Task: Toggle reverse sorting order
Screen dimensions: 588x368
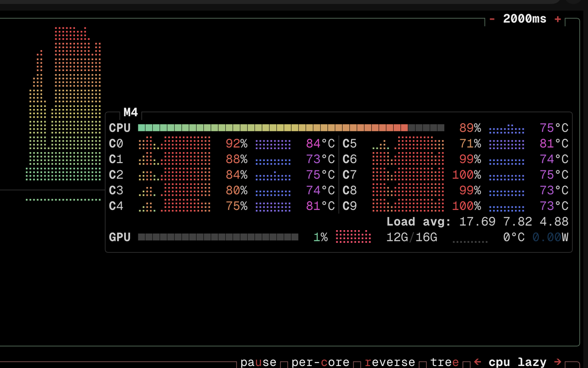Action: [x=389, y=363]
